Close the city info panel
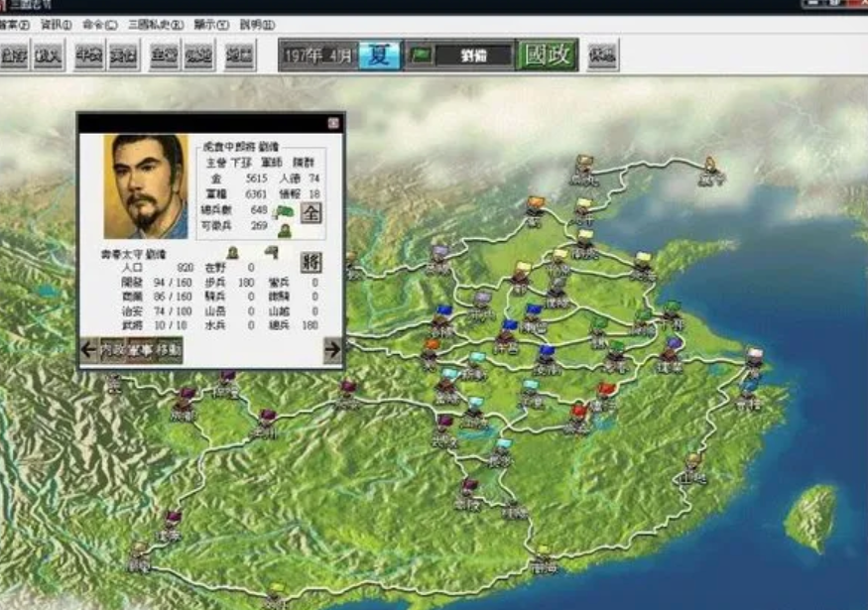Viewport: 868px width, 610px height. (333, 123)
